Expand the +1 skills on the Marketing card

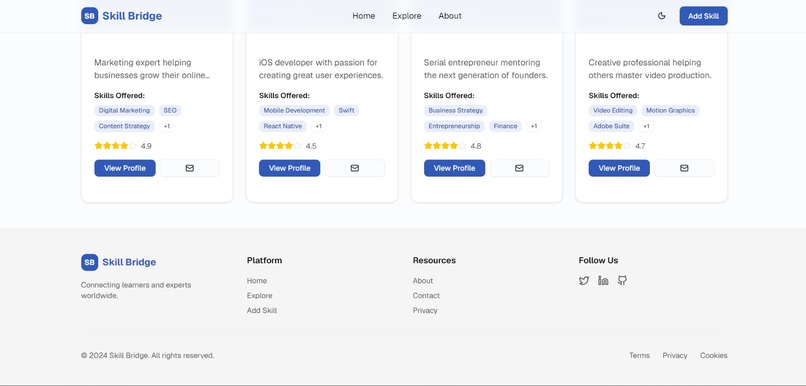(167, 126)
